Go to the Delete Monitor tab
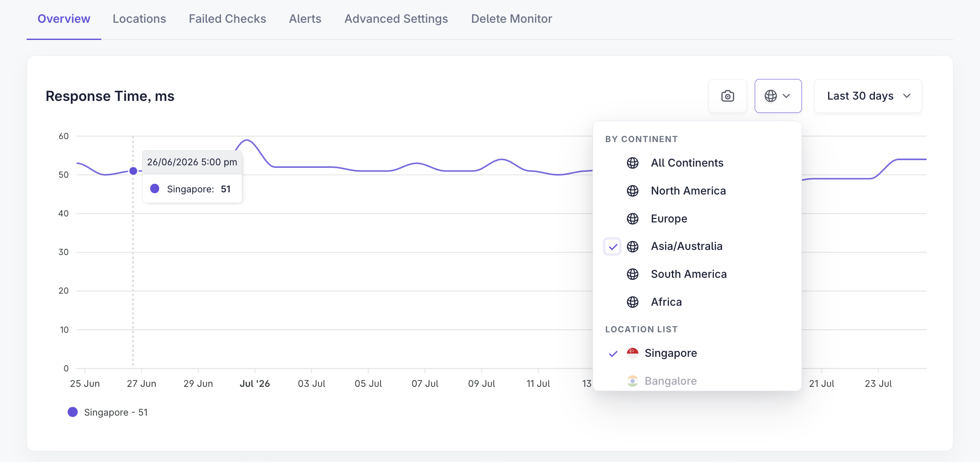The image size is (980, 462). click(511, 19)
